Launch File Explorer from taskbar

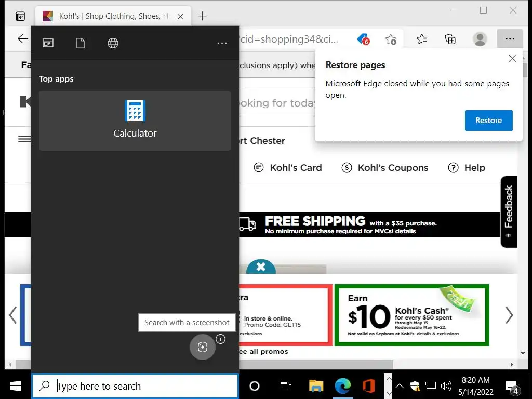pyautogui.click(x=316, y=386)
